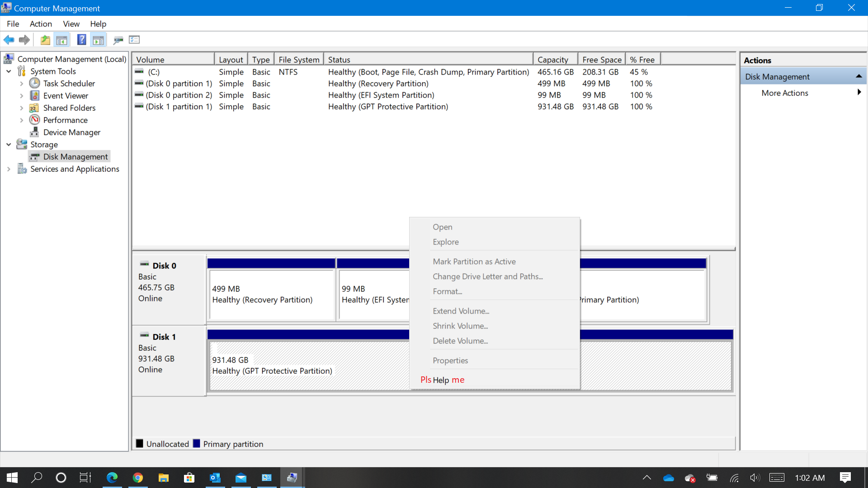Viewport: 868px width, 488px height.
Task: Choose Explore in the context menu
Action: pos(495,242)
